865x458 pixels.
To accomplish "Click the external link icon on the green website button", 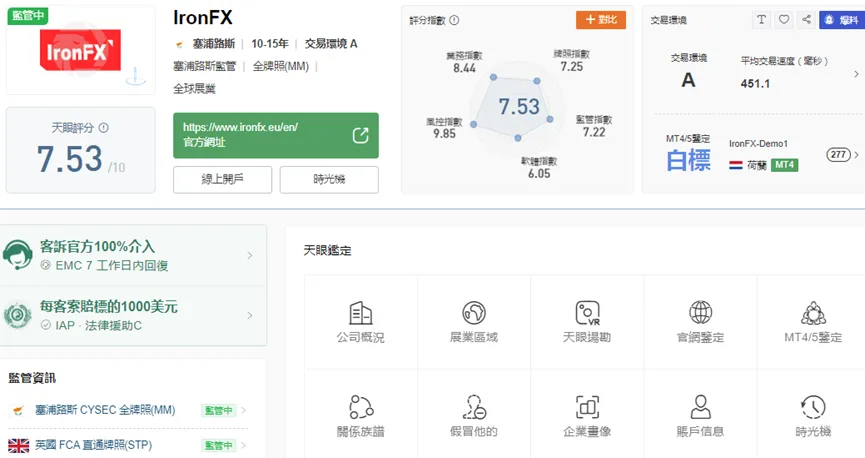I will [360, 135].
